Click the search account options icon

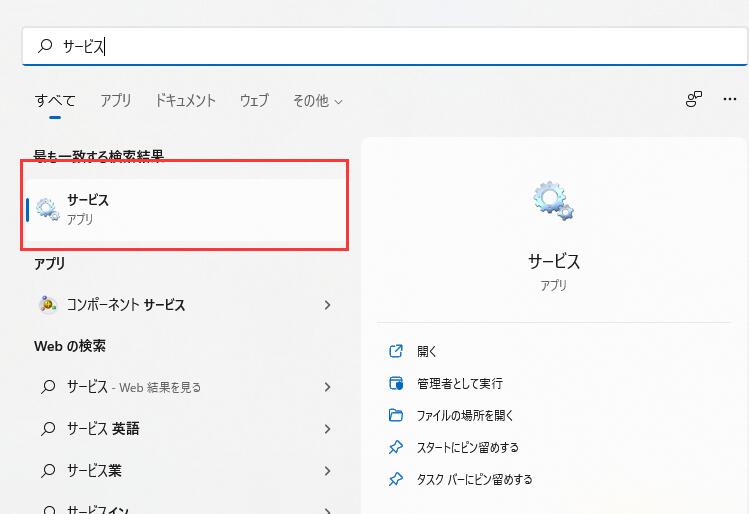click(694, 99)
